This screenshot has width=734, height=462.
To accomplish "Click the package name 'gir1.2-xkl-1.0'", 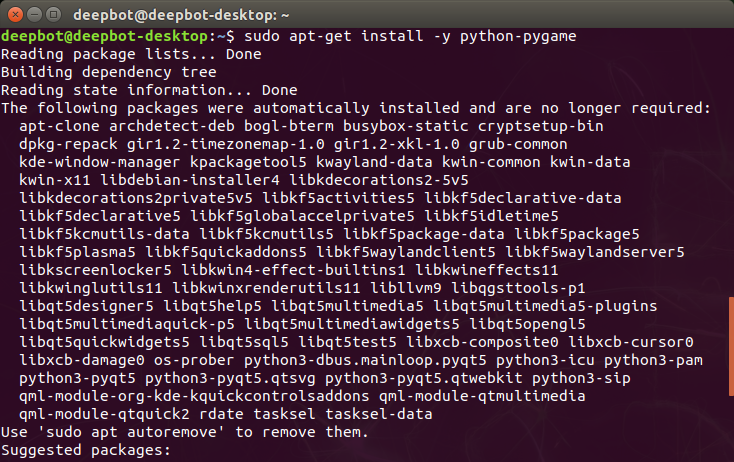I will tap(396, 144).
